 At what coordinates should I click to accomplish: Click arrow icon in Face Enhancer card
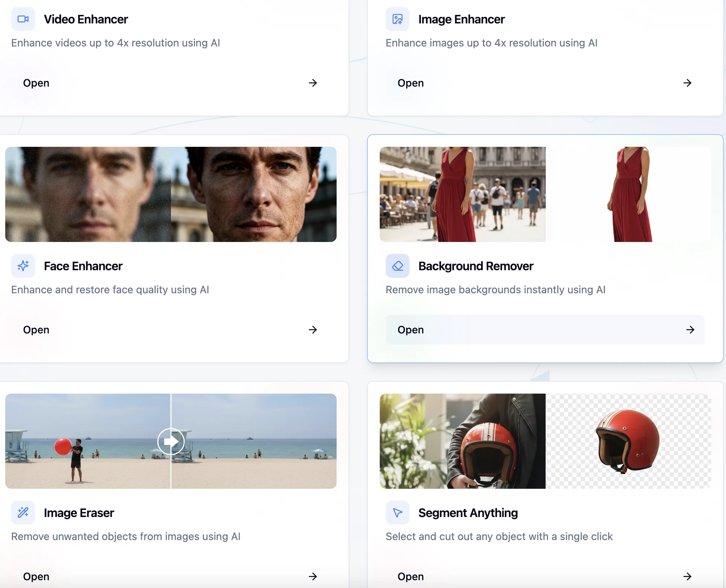313,330
